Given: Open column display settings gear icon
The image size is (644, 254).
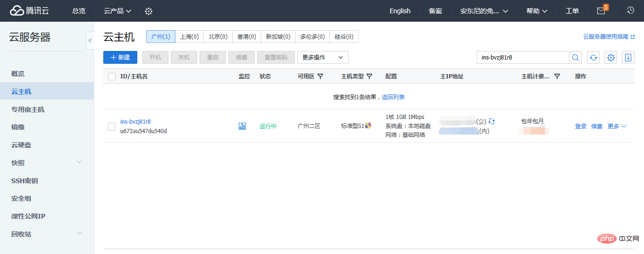Looking at the screenshot, I should [611, 58].
